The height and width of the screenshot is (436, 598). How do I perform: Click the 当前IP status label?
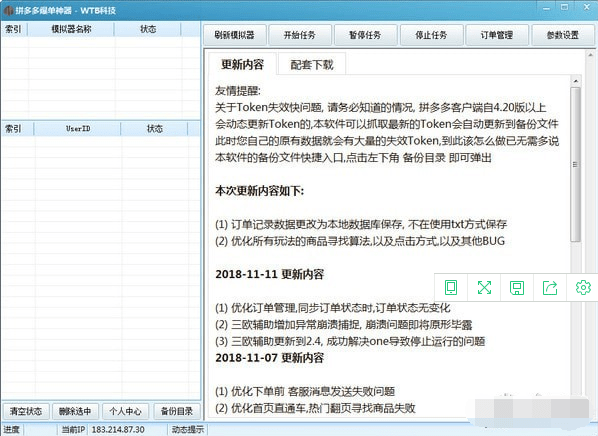click(74, 430)
